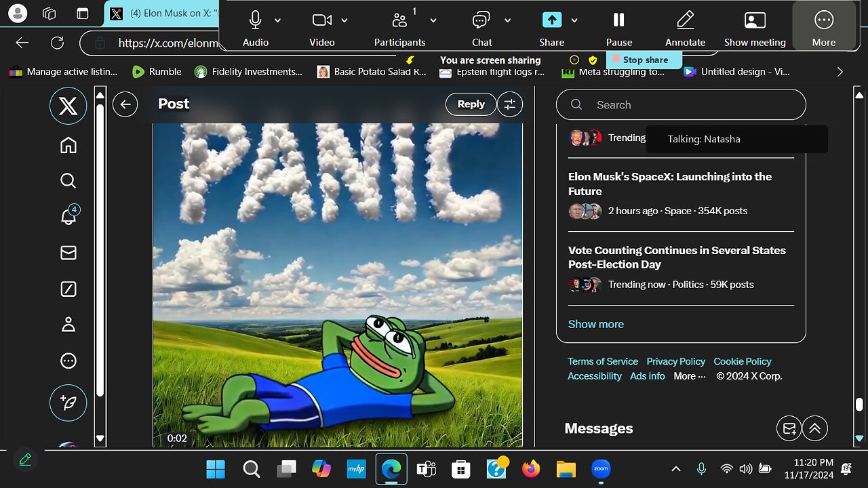The width and height of the screenshot is (868, 488).
Task: Show hidden system tray icons
Action: click(x=676, y=468)
